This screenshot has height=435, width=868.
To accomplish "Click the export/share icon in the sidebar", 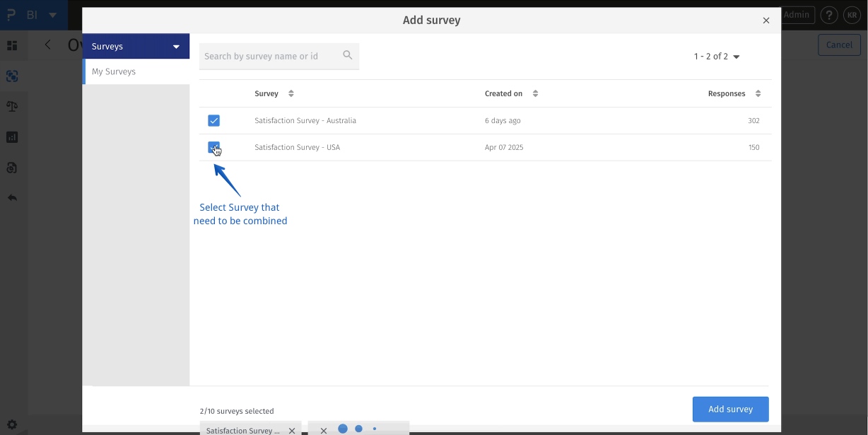I will click(x=12, y=168).
